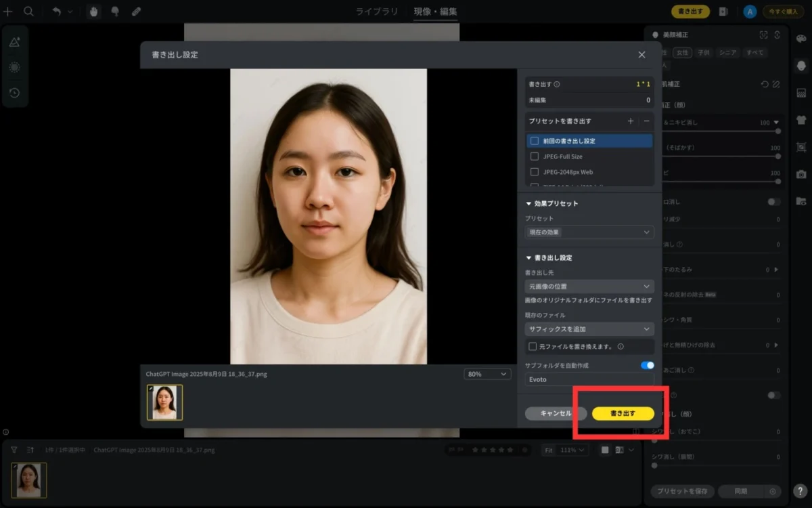This screenshot has height=508, width=812.
Task: Click the before/after compare icon in top bar
Action: click(x=723, y=12)
